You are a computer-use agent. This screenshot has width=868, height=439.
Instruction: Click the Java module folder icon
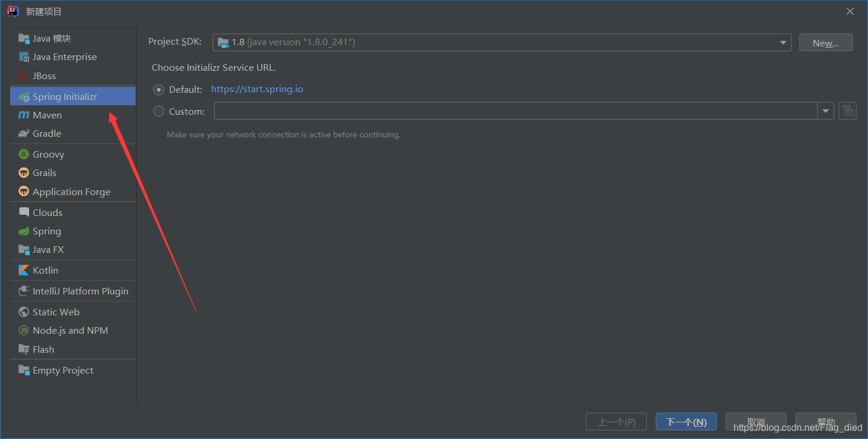24,39
